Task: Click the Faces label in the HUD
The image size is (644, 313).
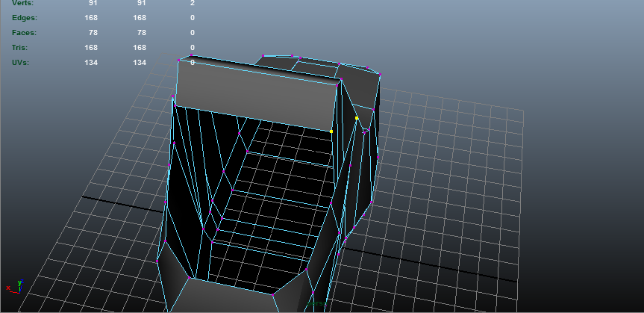Action: click(x=24, y=32)
